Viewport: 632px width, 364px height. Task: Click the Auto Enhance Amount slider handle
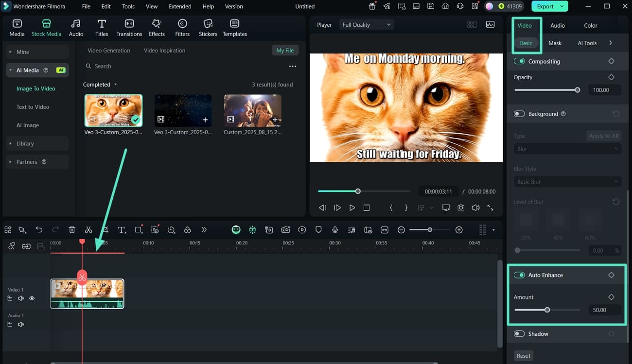click(x=547, y=310)
